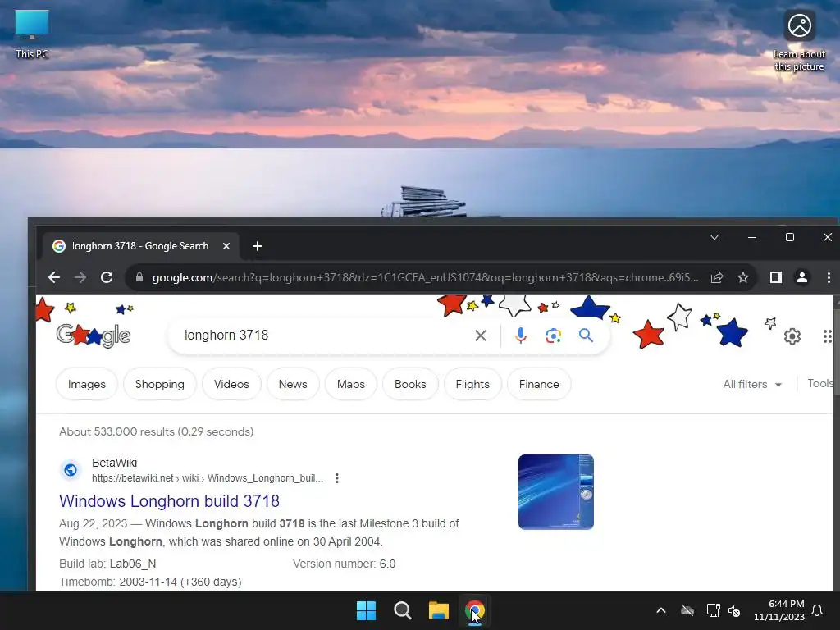Image resolution: width=840 pixels, height=630 pixels.
Task: Open the Longhorn result thumbnail image
Action: coord(556,492)
